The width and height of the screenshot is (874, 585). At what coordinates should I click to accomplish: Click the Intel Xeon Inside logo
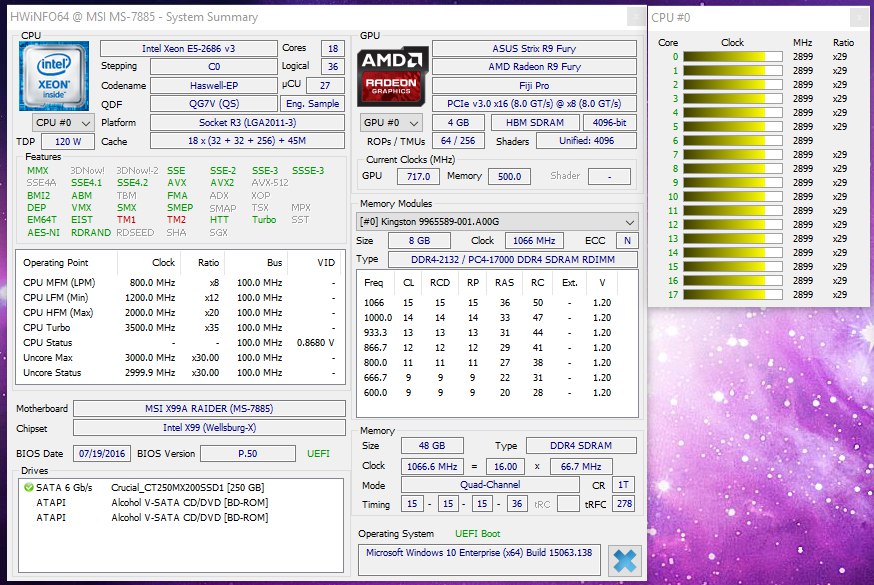[54, 76]
